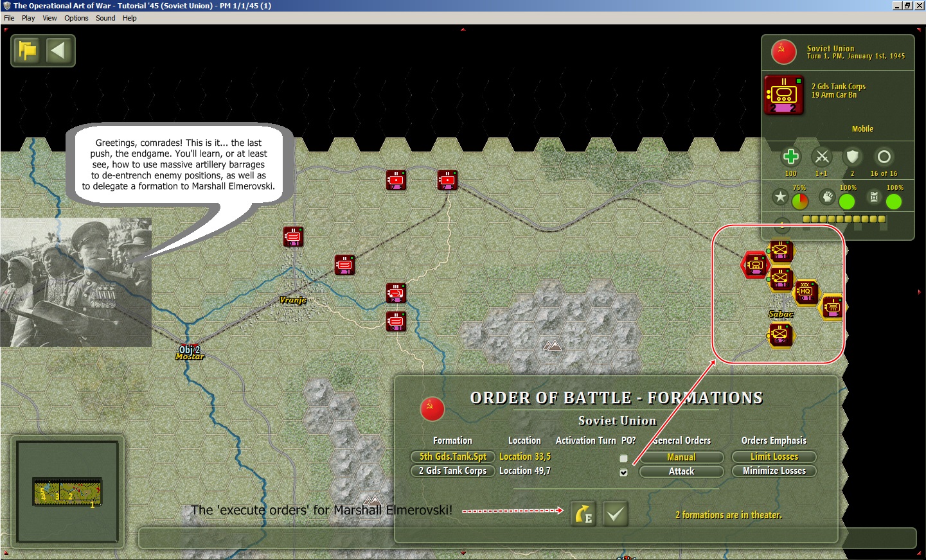The image size is (926, 560).
Task: Select the 19 Arm Car Bn unit counter in the panel
Action: [x=784, y=94]
